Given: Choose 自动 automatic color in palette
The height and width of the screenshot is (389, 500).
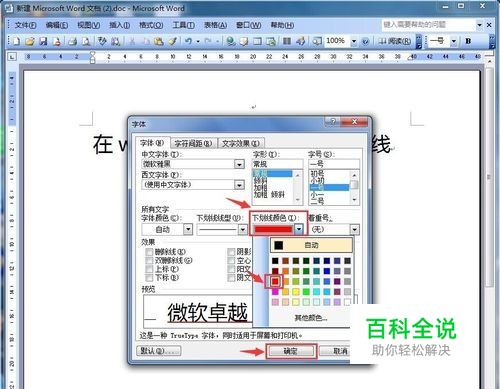Looking at the screenshot, I should pyautogui.click(x=311, y=245).
